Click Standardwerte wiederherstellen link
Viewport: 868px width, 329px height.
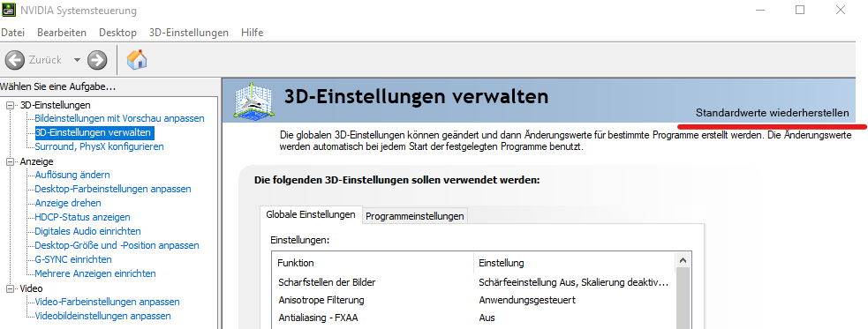point(773,113)
